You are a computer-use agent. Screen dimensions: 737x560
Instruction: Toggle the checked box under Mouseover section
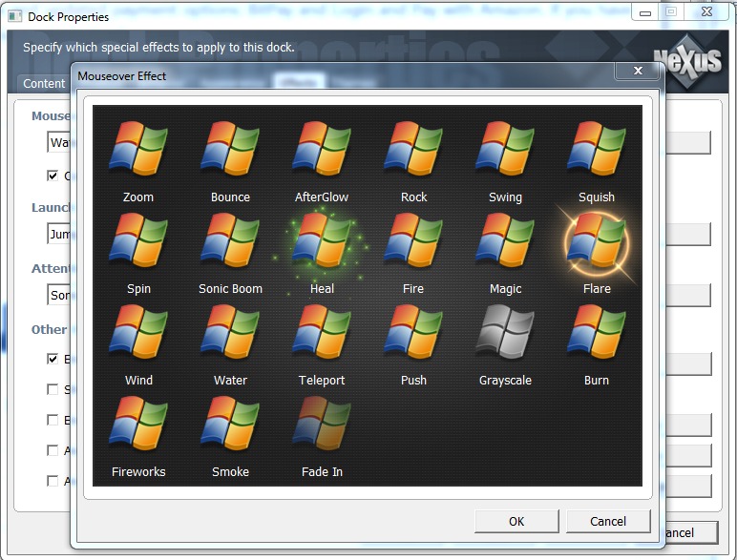[x=53, y=176]
